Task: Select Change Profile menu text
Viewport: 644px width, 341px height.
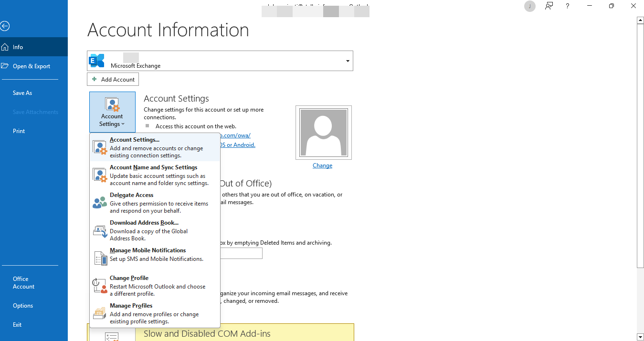Action: 129,278
